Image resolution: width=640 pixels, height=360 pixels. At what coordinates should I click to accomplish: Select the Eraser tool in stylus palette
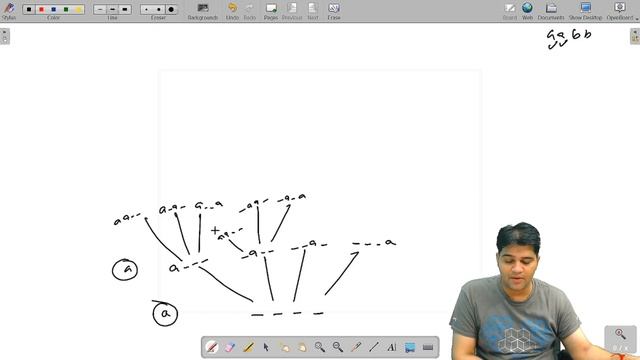[x=230, y=347]
